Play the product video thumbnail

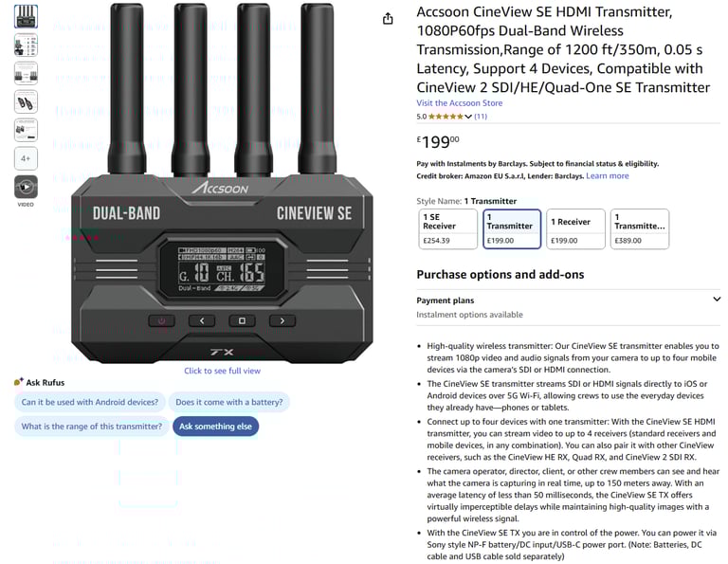pos(26,187)
